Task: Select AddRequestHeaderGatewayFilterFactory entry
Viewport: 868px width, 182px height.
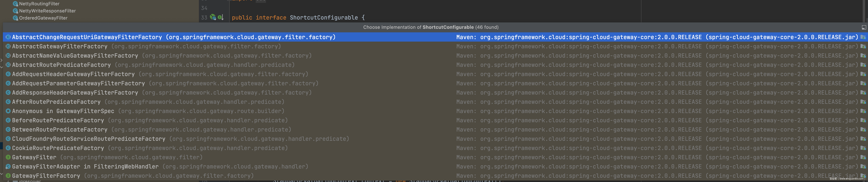Action: click(73, 74)
